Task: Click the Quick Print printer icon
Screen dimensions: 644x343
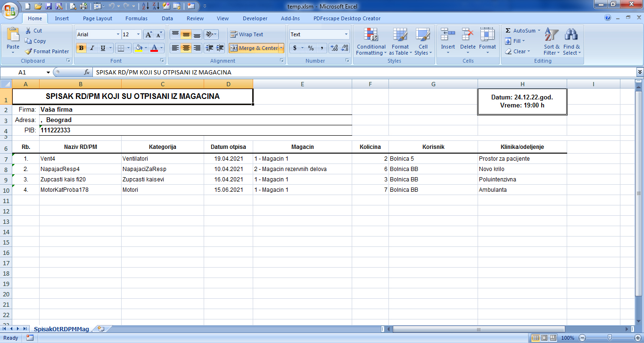Action: click(83, 6)
